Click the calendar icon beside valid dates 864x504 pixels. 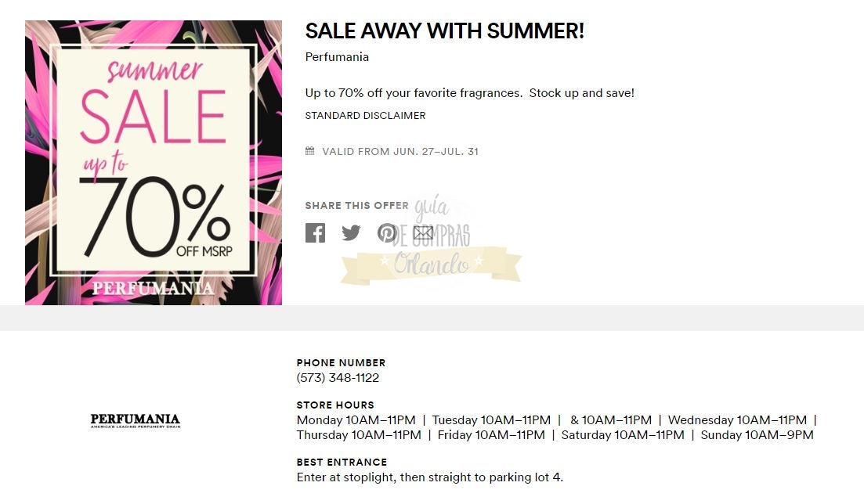(310, 151)
